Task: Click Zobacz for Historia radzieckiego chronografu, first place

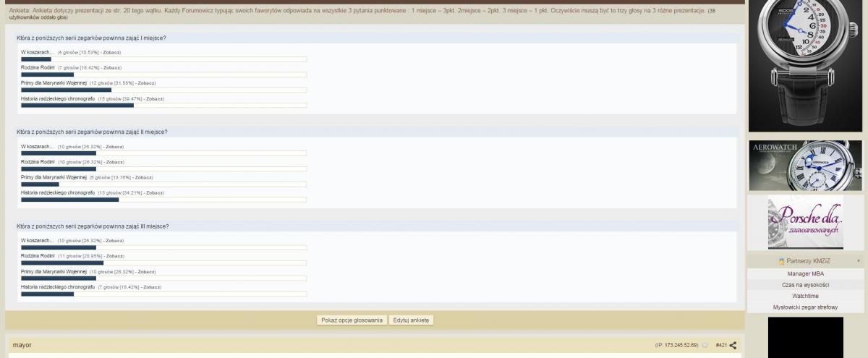Action: [x=155, y=98]
